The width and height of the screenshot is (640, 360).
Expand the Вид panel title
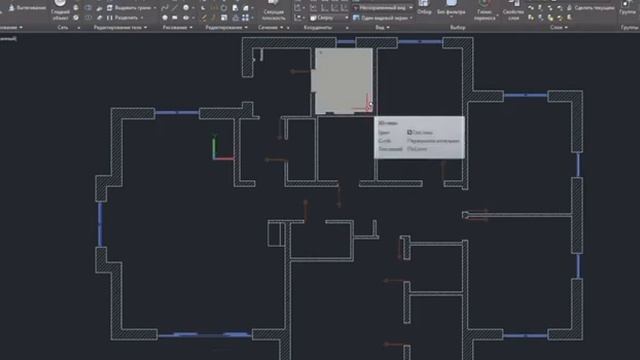(382, 27)
